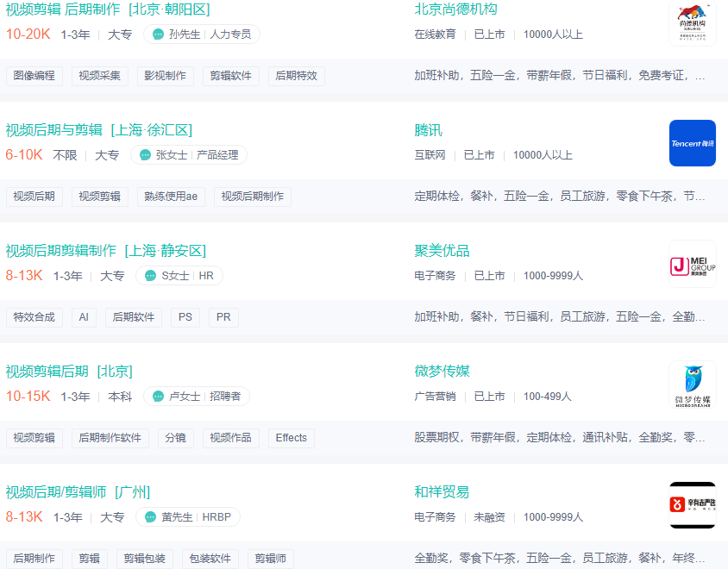Screen dimensions: 728x569
Task: Contact recruiter 张女士 产品经理
Action: click(x=189, y=155)
